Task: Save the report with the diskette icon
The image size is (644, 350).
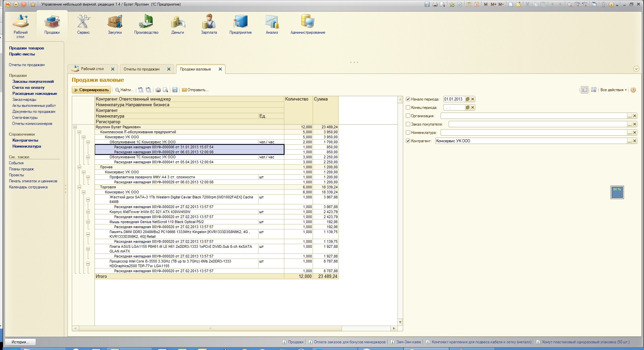Action: [175, 90]
